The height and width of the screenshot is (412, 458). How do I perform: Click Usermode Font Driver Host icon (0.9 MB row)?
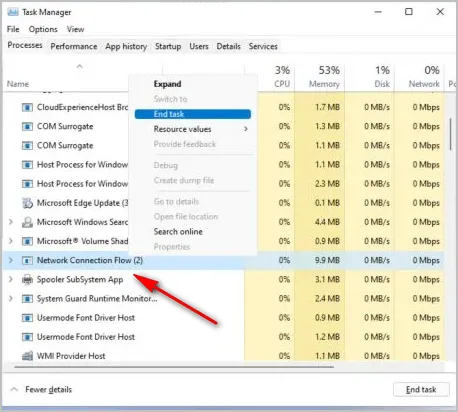[x=27, y=318]
